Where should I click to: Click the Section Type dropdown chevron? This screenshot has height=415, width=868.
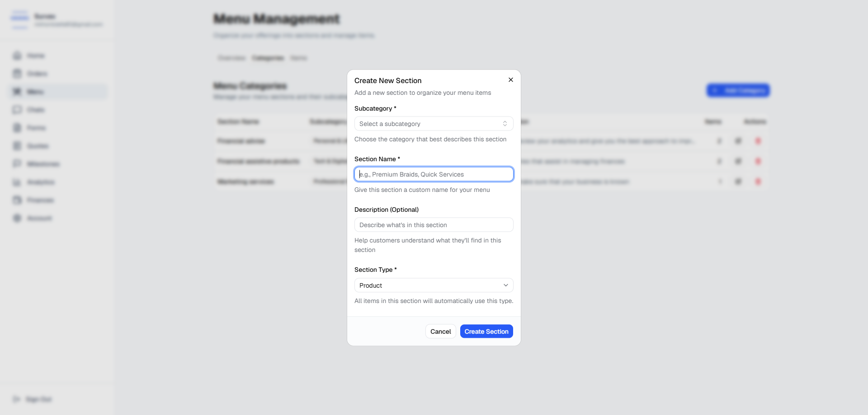506,285
